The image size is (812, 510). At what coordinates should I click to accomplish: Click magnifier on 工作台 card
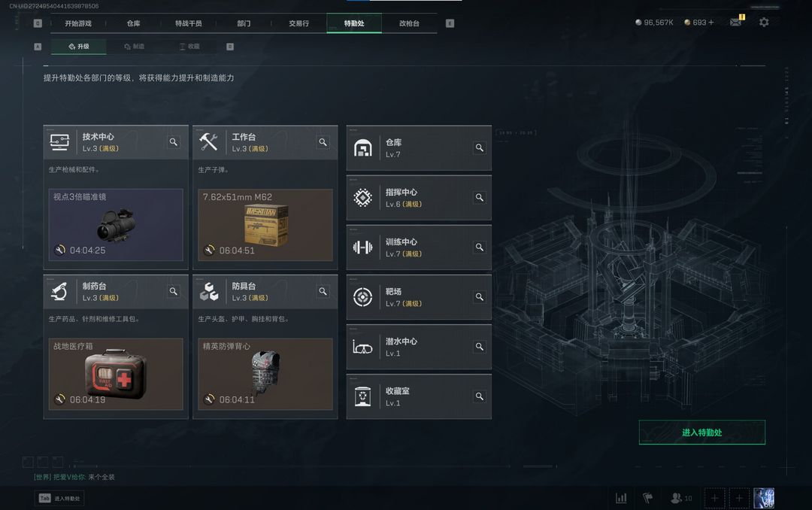click(323, 142)
